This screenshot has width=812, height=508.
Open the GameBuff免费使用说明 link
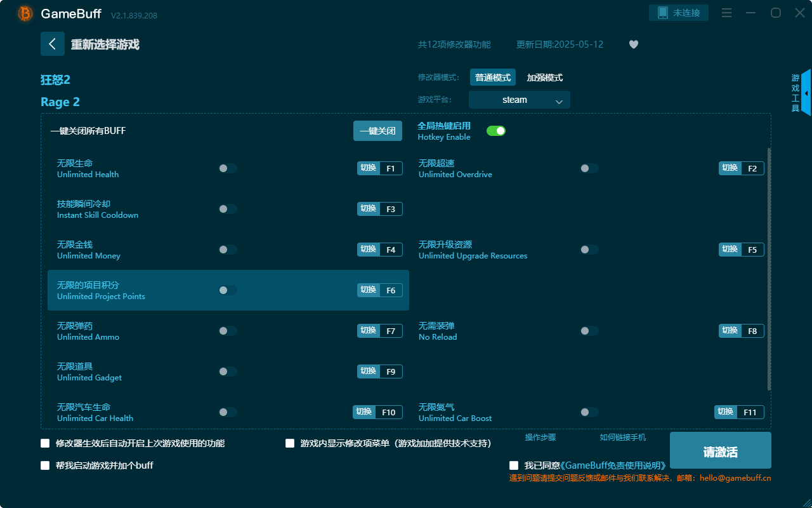pyautogui.click(x=612, y=465)
